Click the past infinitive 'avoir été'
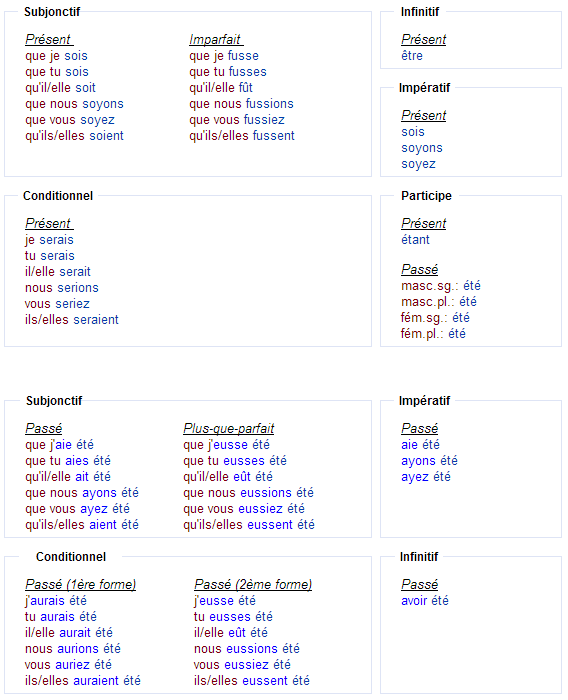The height and width of the screenshot is (700, 568). [x=425, y=601]
